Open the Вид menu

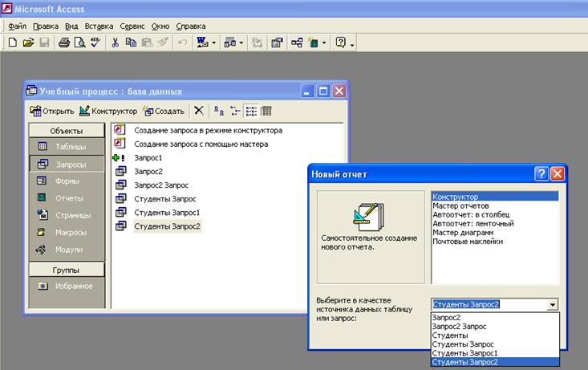click(71, 26)
